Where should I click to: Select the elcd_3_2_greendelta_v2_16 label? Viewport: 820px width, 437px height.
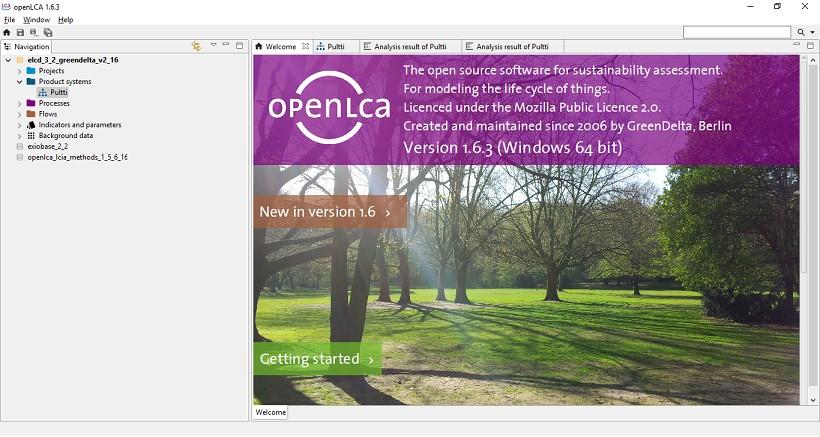[73, 60]
